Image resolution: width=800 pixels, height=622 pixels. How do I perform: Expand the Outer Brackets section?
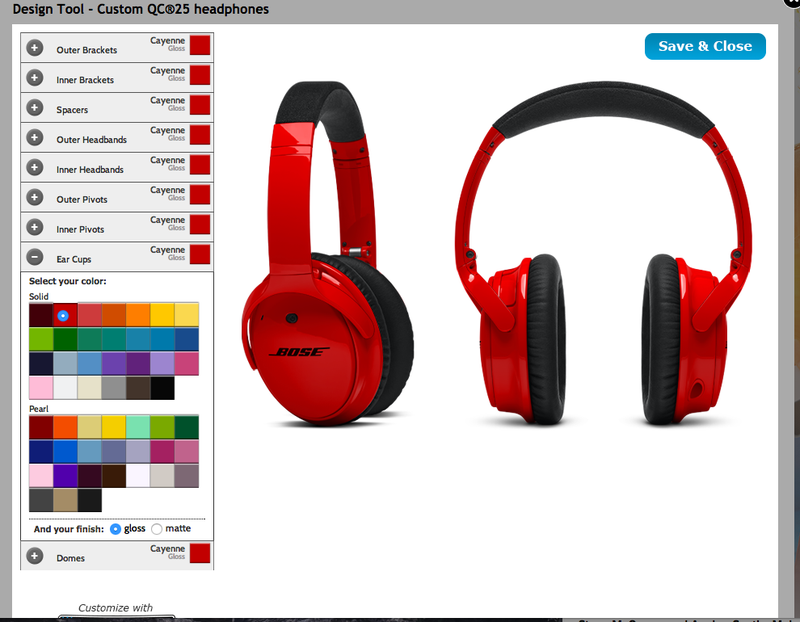pyautogui.click(x=35, y=48)
